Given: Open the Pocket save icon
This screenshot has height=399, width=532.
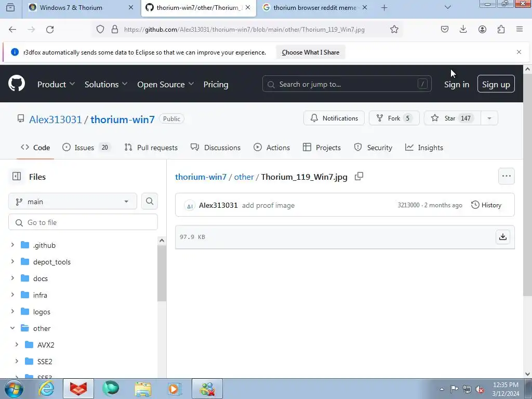Looking at the screenshot, I should click(445, 30).
